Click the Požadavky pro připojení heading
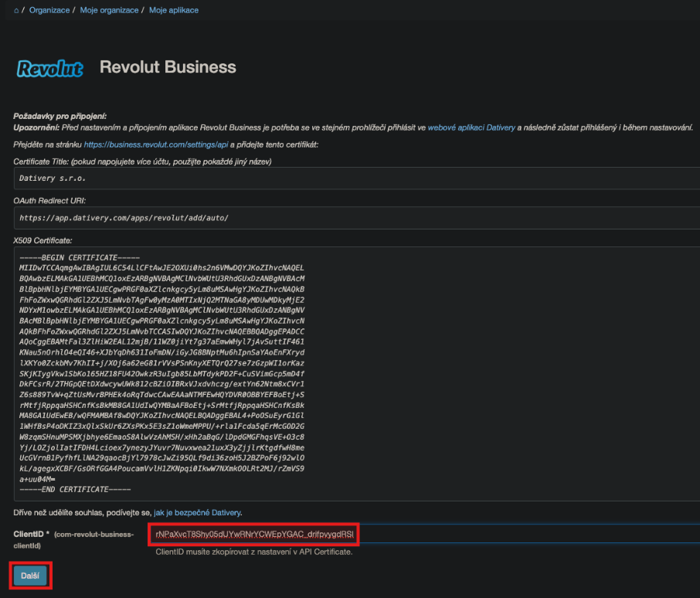The width and height of the screenshot is (700, 598). pos(59,117)
